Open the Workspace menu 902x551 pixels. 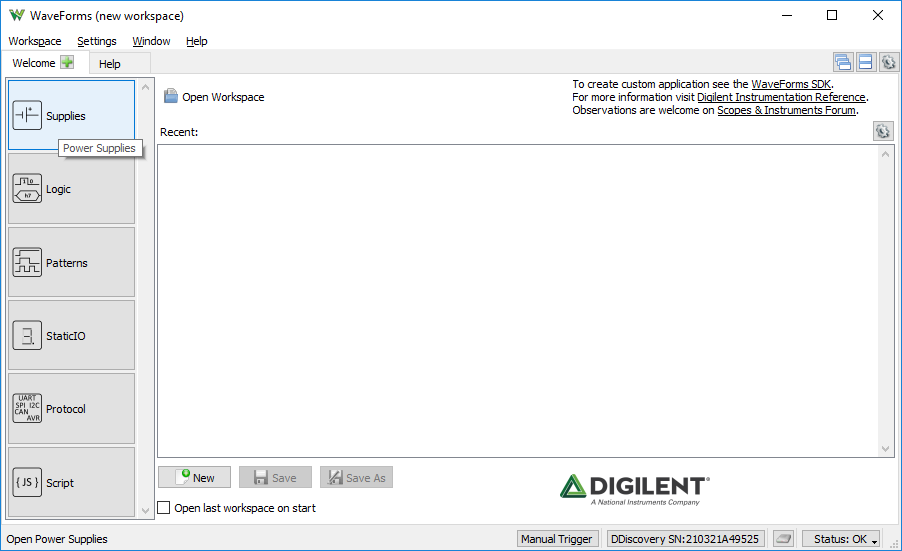click(x=35, y=41)
